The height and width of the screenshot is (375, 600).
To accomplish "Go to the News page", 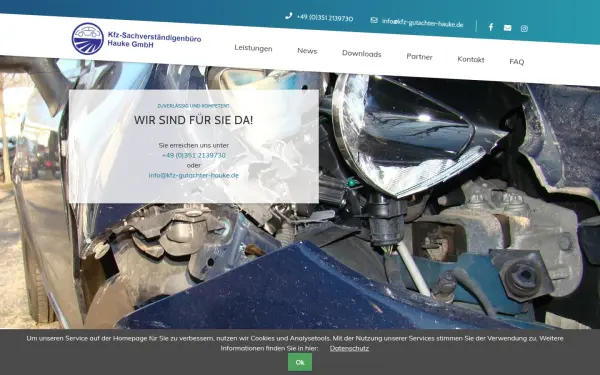I will 307,51.
